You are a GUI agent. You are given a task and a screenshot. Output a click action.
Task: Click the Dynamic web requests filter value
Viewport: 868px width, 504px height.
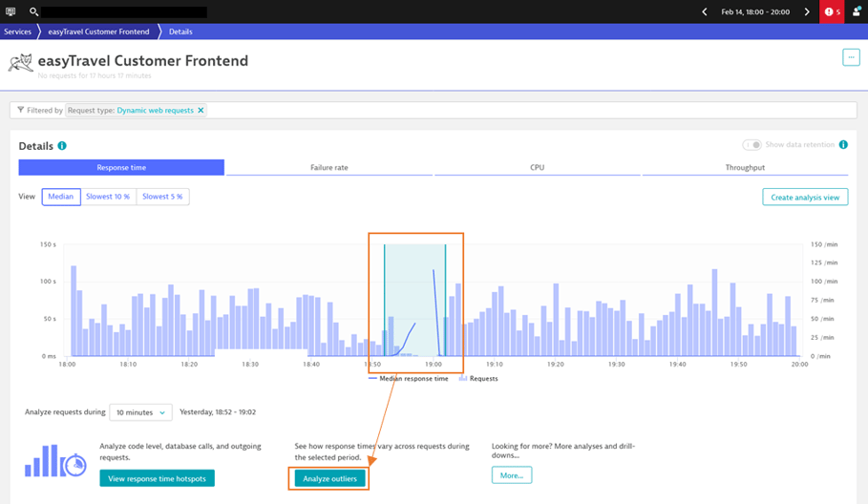click(155, 110)
